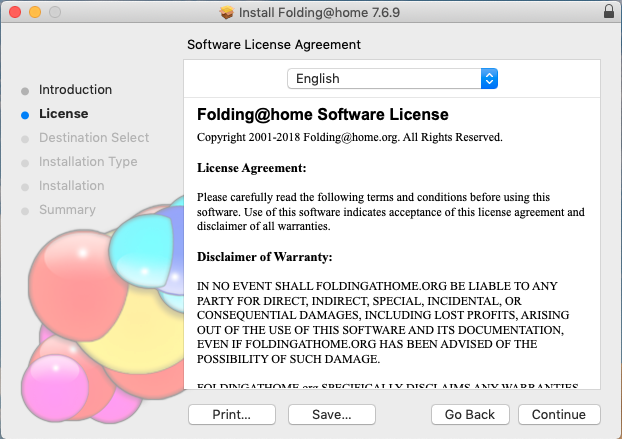Click the 'Software License Agreement' title

click(274, 45)
